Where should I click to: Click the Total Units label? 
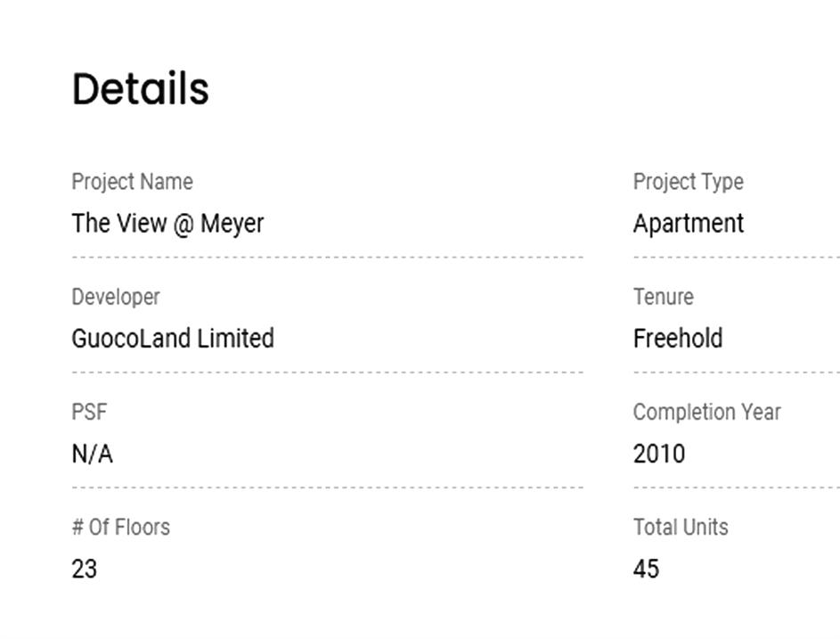coord(681,527)
